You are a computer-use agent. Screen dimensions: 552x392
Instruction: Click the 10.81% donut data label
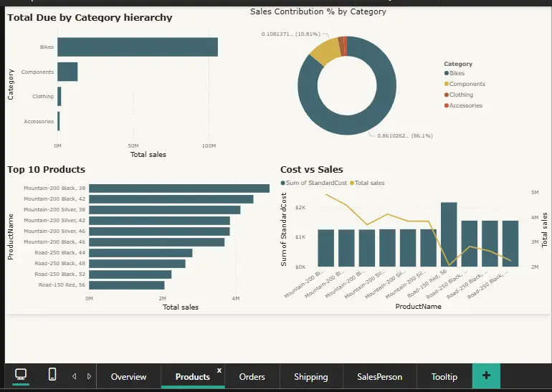[x=291, y=34]
